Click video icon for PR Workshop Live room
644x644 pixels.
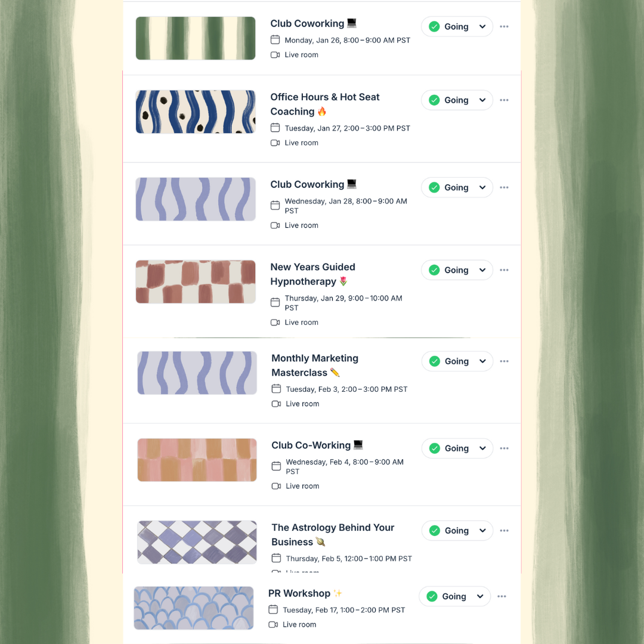pyautogui.click(x=273, y=625)
